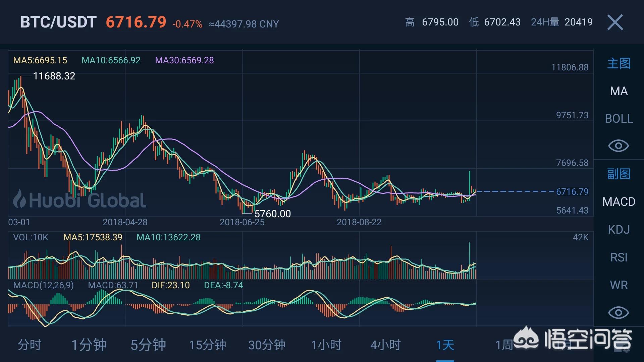Toggle main chart indicator eye icon
Image resolution: width=644 pixels, height=362 pixels.
pos(619,146)
